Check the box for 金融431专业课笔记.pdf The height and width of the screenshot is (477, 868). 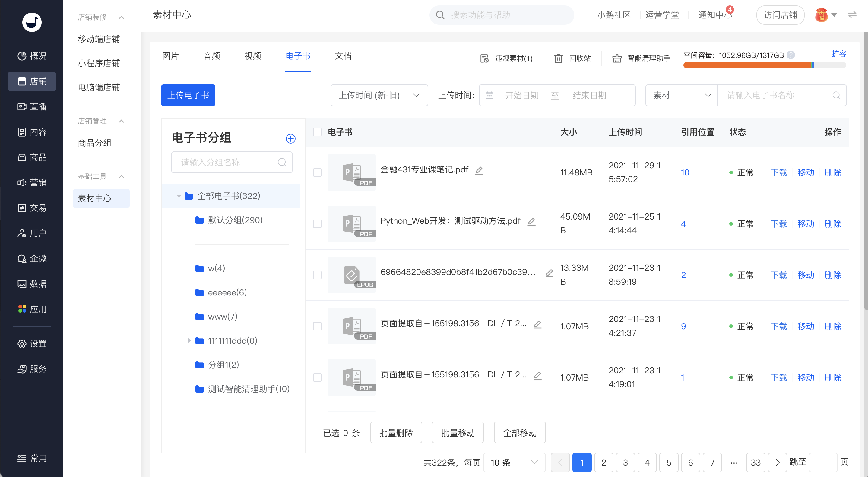tap(317, 172)
